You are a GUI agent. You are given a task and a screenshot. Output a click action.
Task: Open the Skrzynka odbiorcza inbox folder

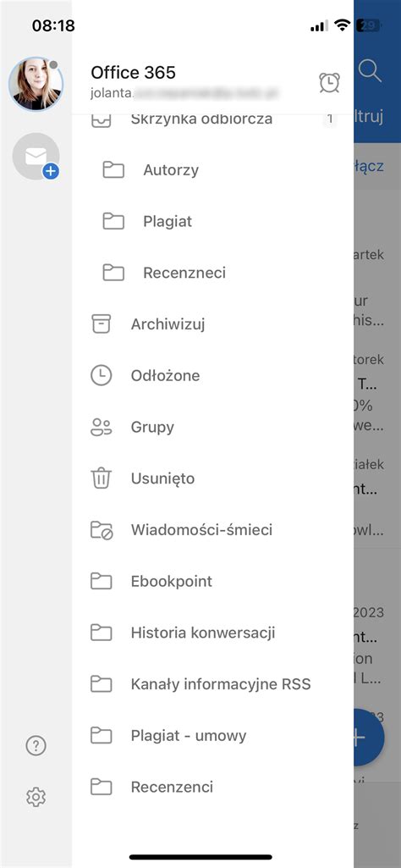pyautogui.click(x=212, y=119)
